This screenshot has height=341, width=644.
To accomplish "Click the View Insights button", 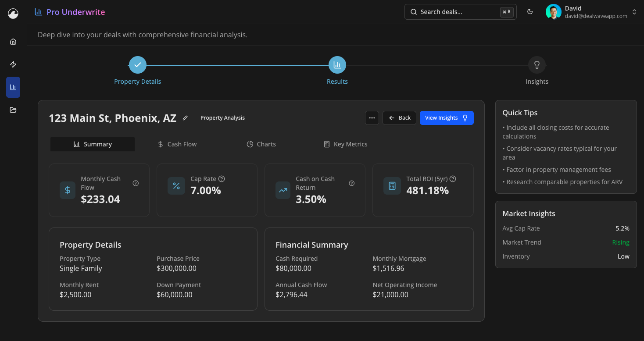I will tap(447, 118).
